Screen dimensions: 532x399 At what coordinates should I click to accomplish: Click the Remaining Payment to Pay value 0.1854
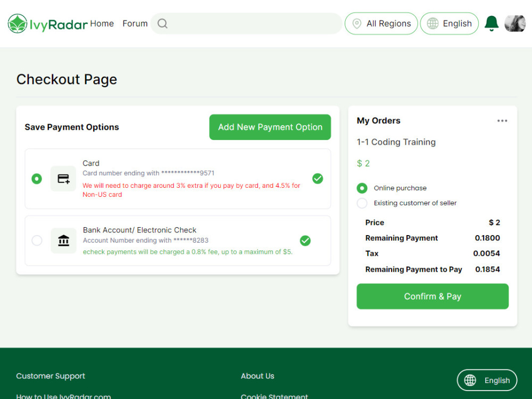pyautogui.click(x=487, y=269)
